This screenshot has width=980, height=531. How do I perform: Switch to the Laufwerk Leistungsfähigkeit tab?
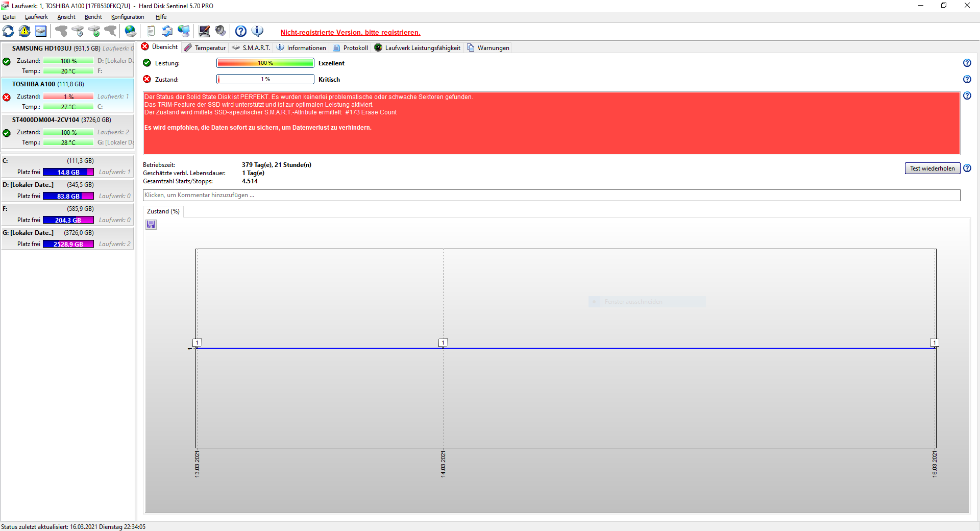click(417, 48)
